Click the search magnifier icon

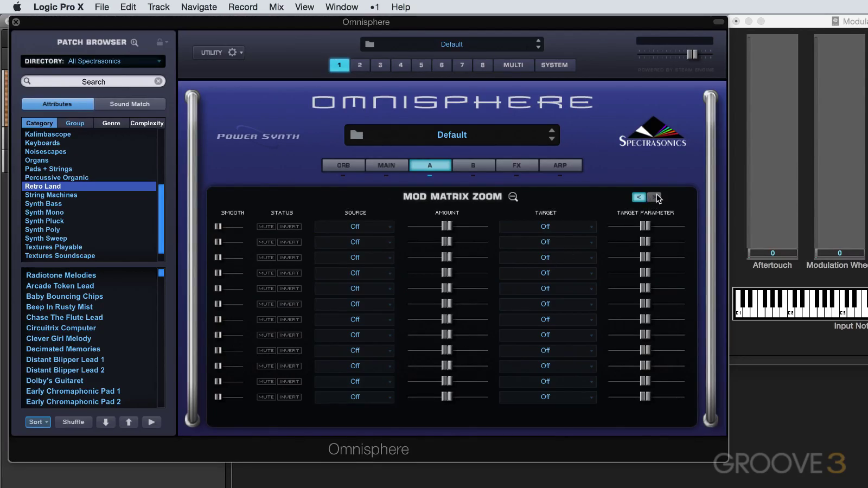click(x=27, y=81)
